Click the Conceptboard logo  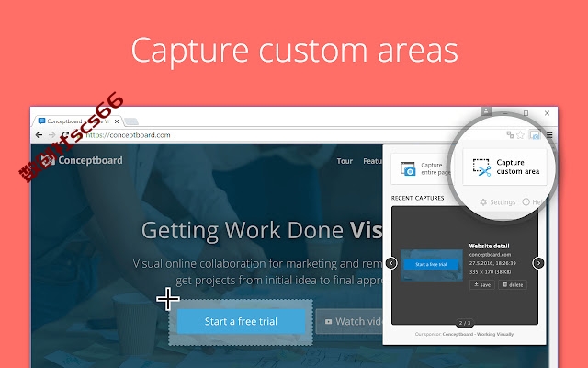coord(82,160)
